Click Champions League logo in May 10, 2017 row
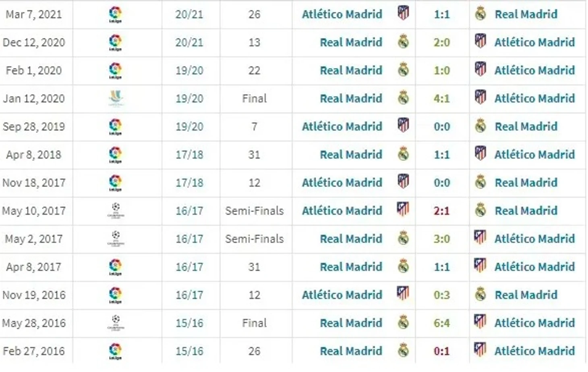Image resolution: width=588 pixels, height=372 pixels. [116, 210]
